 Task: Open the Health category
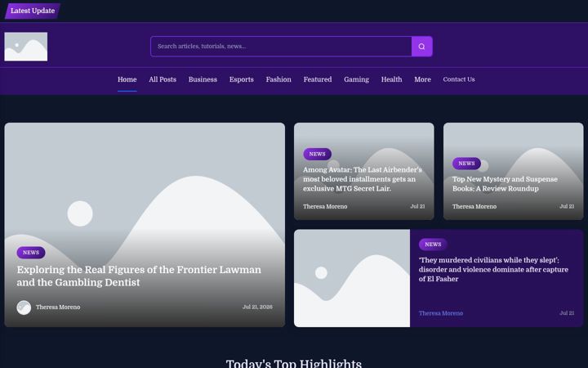coord(391,79)
